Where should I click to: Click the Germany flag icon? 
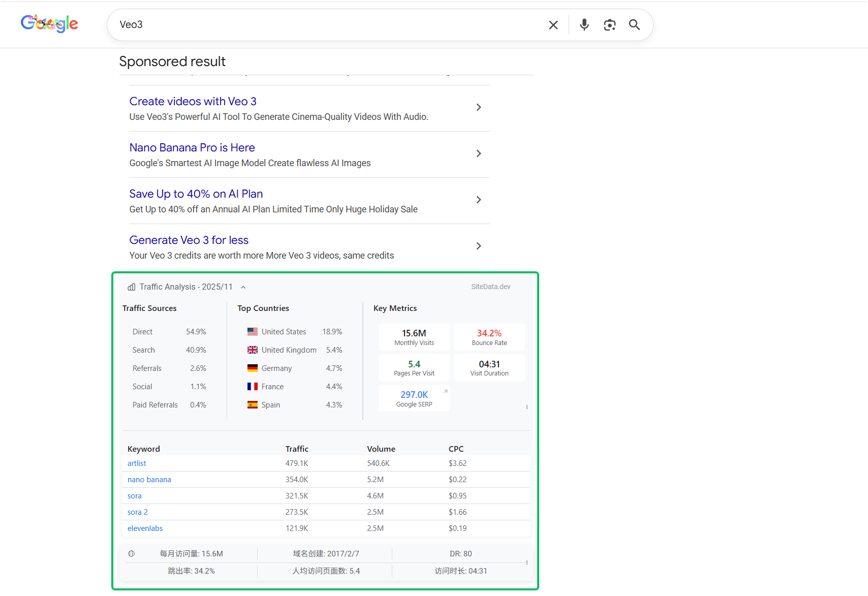pyautogui.click(x=253, y=368)
